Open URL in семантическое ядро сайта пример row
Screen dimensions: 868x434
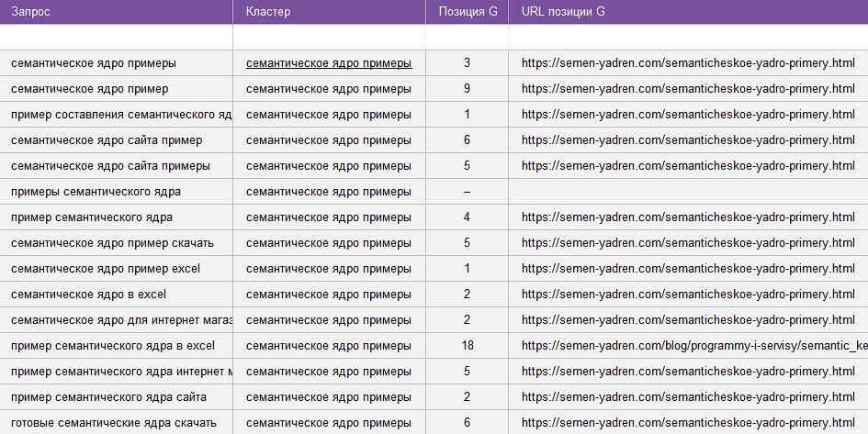point(688,140)
